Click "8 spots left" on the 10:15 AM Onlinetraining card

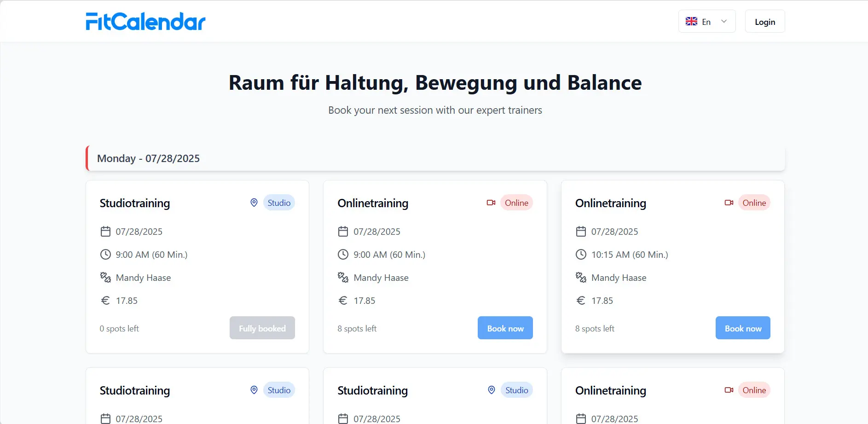[595, 328]
